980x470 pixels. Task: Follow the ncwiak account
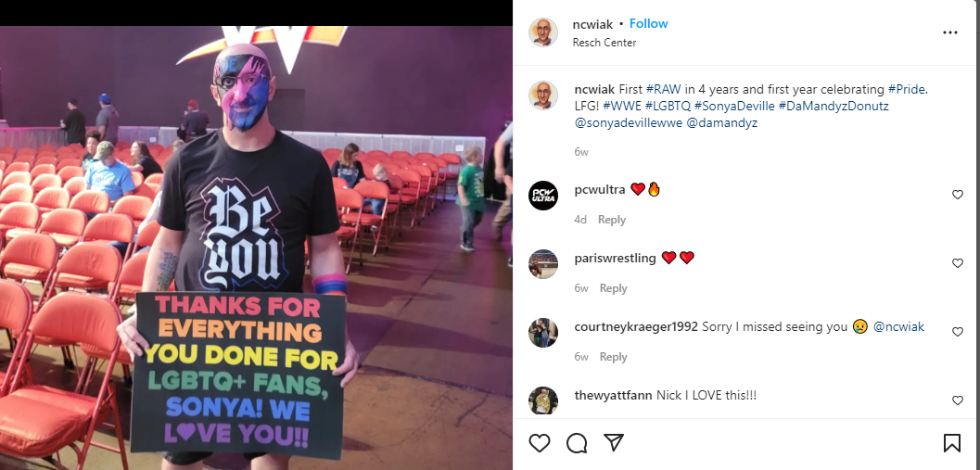coord(649,24)
